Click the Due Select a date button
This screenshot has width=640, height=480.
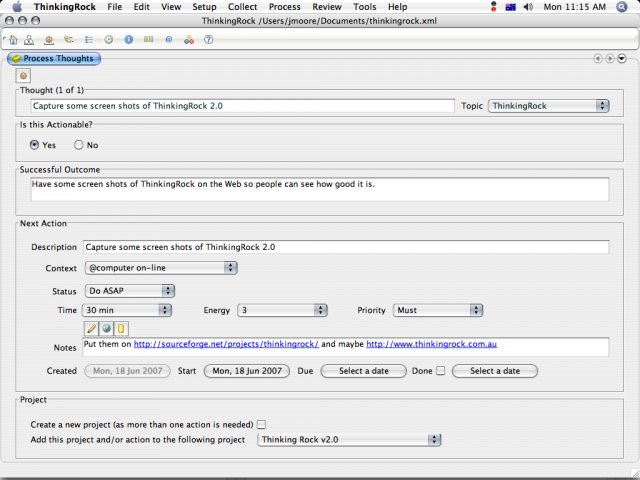(364, 371)
